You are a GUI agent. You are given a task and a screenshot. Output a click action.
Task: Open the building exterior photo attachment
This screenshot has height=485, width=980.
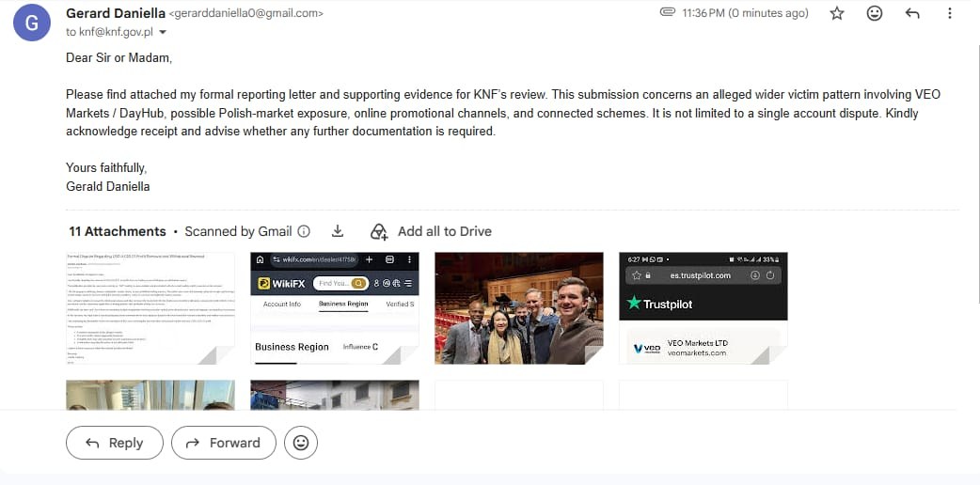pos(335,395)
